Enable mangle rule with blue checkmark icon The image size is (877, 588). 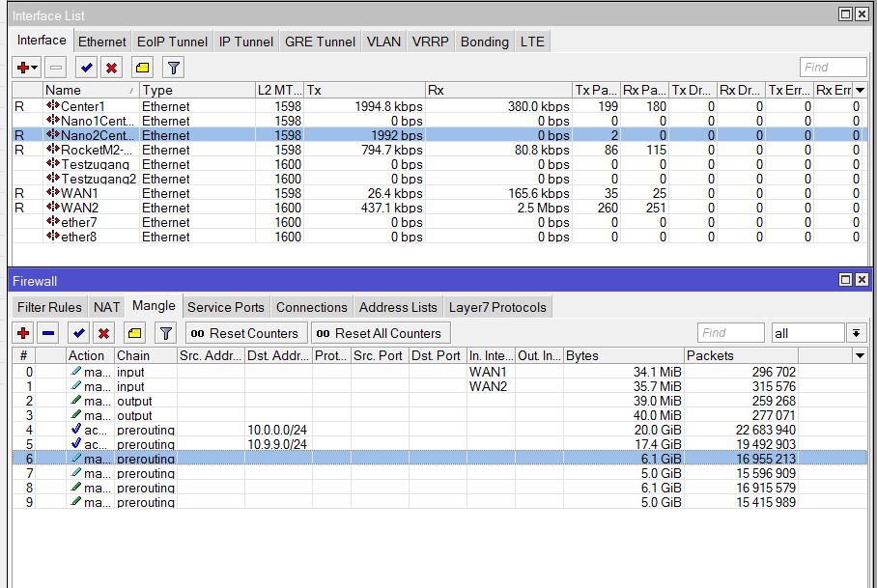click(x=79, y=333)
